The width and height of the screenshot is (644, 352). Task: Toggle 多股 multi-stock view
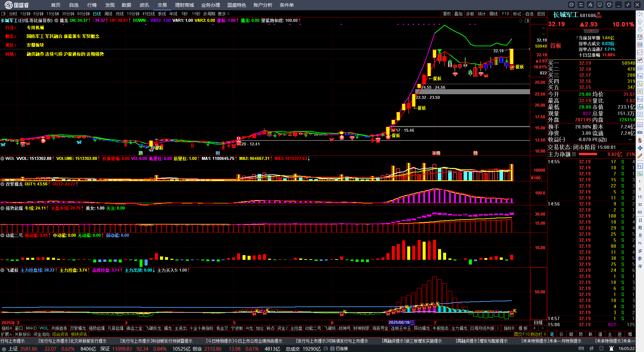tap(470, 14)
